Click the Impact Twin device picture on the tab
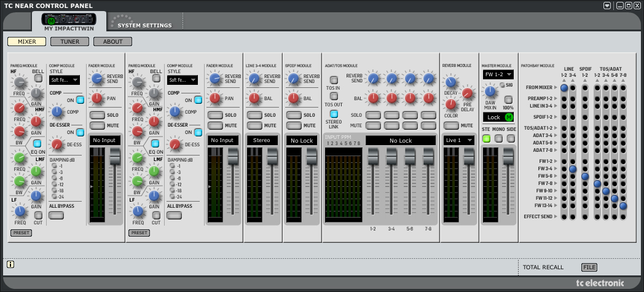644x292 pixels. 69,19
